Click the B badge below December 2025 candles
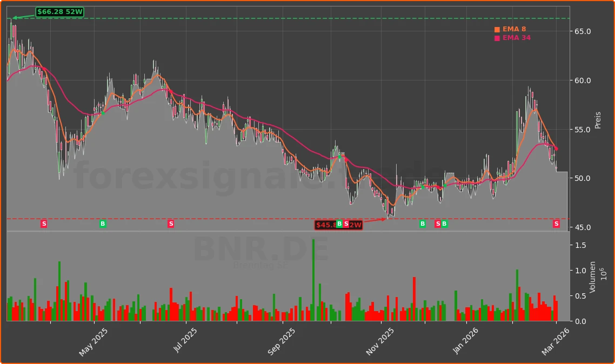Image resolution: width=615 pixels, height=364 pixels. (423, 224)
